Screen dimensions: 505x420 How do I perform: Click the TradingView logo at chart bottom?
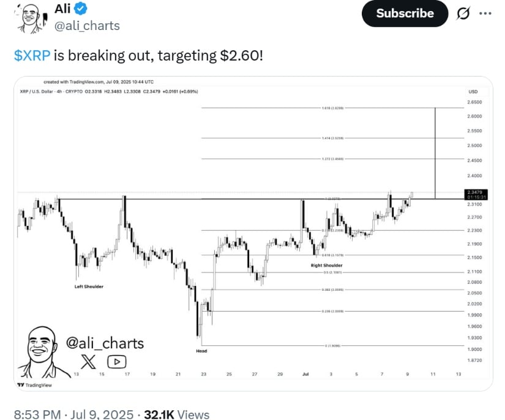point(35,385)
